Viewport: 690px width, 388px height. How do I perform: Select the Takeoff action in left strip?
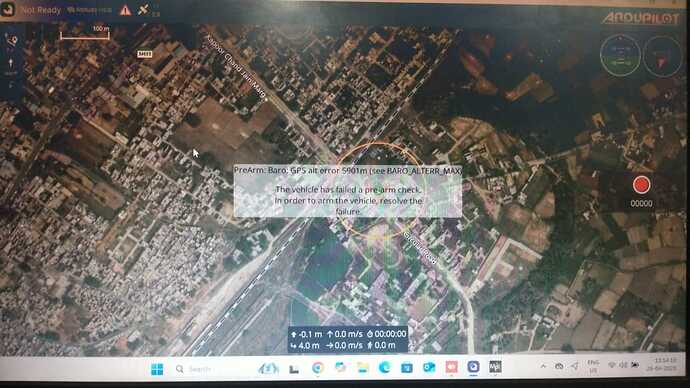[11, 66]
